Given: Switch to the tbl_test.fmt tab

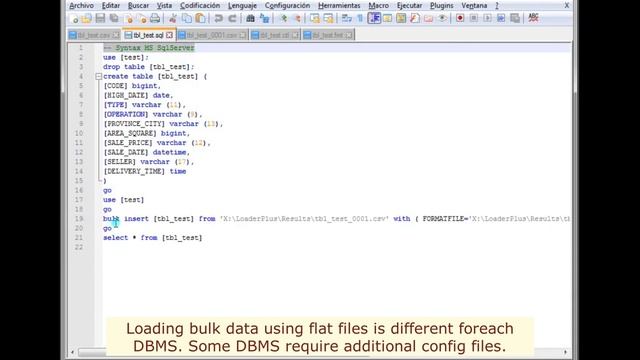Looking at the screenshot, I should [328, 35].
